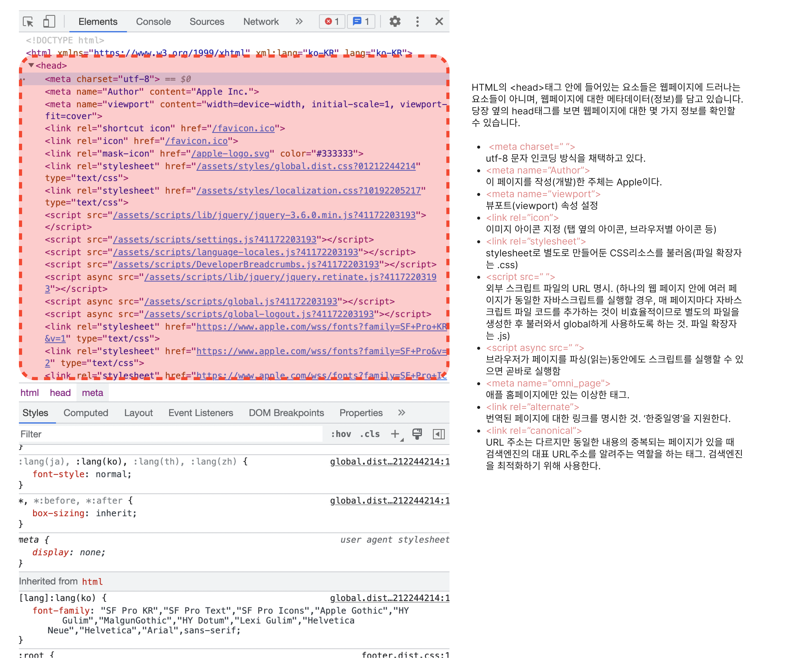
Task: Open the Properties pane tab
Action: [361, 413]
